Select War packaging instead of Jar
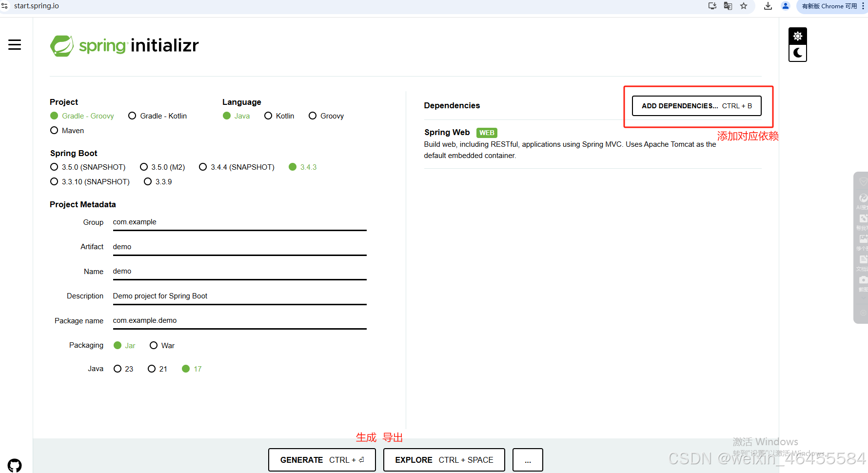The image size is (868, 473). pos(154,345)
